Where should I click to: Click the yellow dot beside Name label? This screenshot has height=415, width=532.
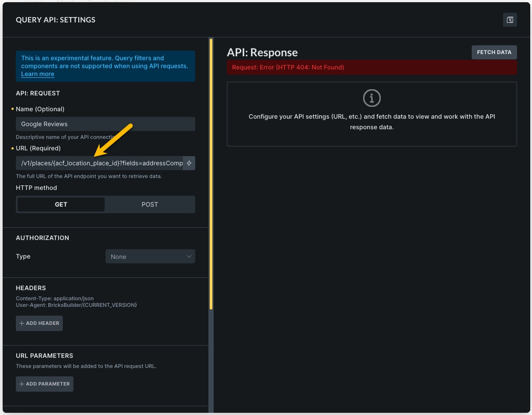coord(13,109)
